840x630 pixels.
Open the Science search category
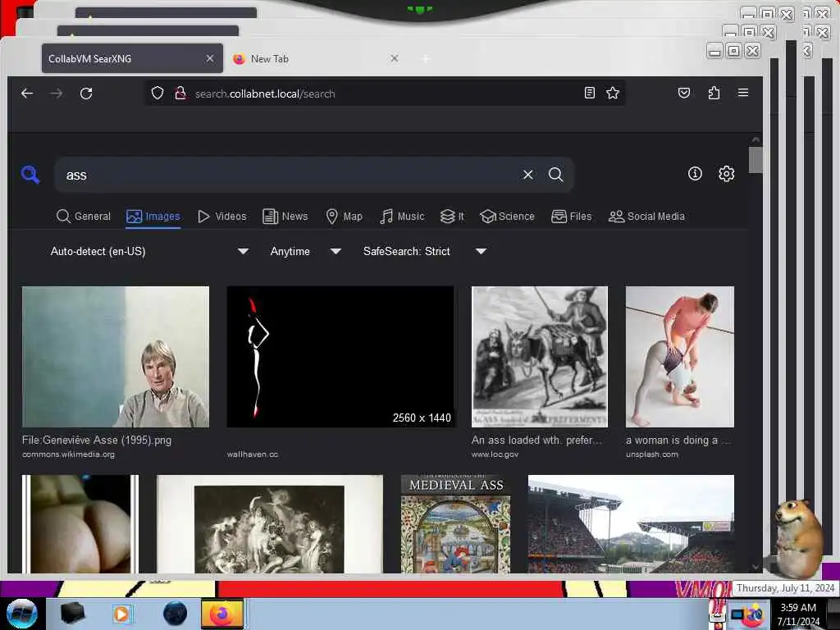tap(507, 217)
